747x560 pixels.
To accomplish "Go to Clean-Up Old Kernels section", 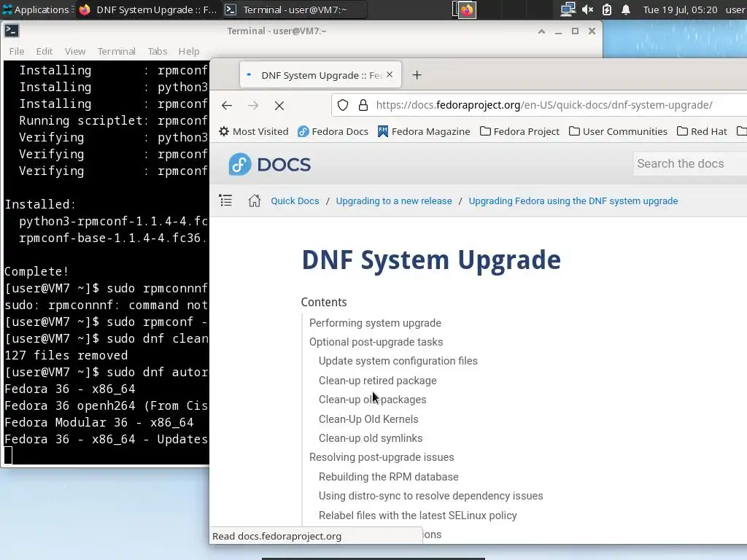I will coord(368,419).
